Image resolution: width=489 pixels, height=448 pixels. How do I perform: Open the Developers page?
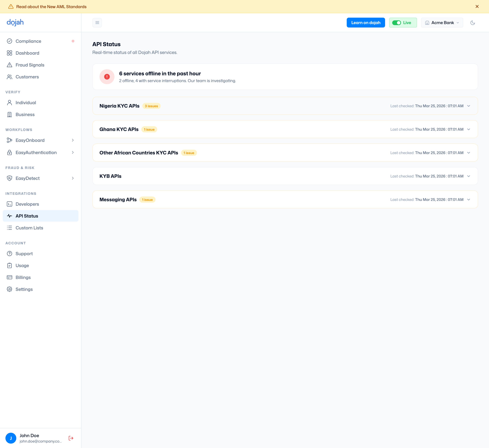[41, 204]
